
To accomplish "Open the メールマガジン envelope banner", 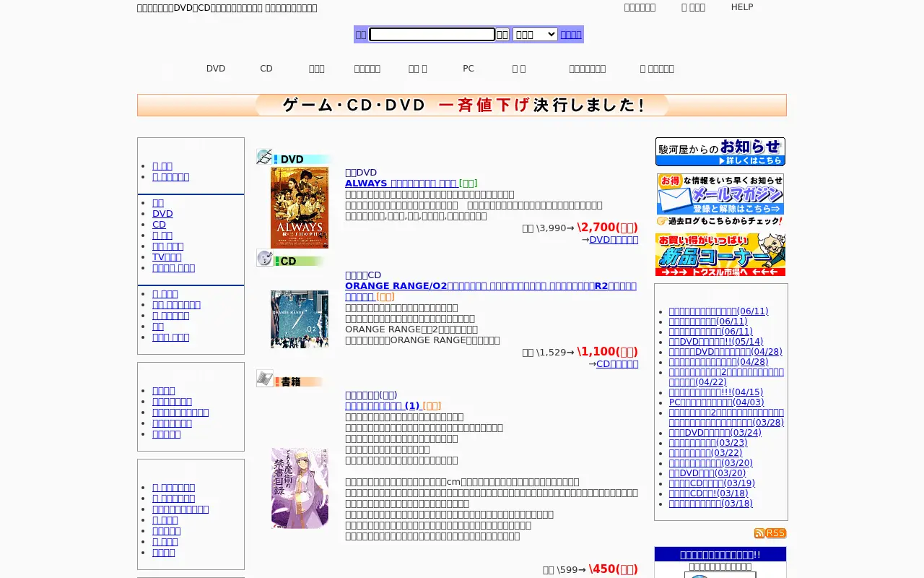I will pos(720,199).
